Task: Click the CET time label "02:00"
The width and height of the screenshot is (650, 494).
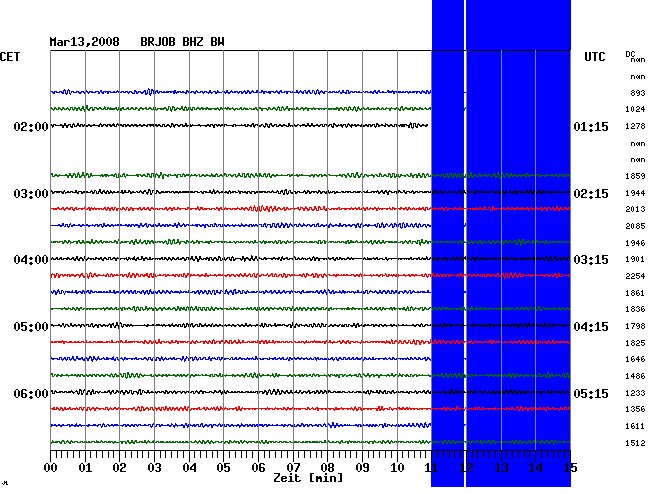Action: tap(31, 126)
